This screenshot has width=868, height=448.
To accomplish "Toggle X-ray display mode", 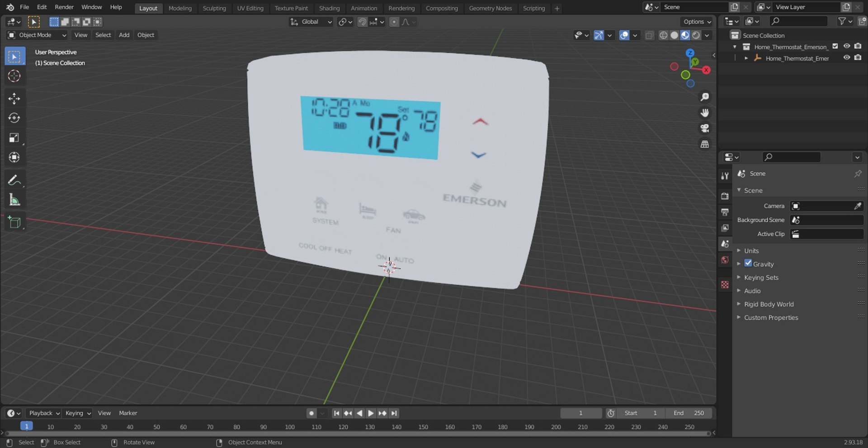I will [649, 35].
